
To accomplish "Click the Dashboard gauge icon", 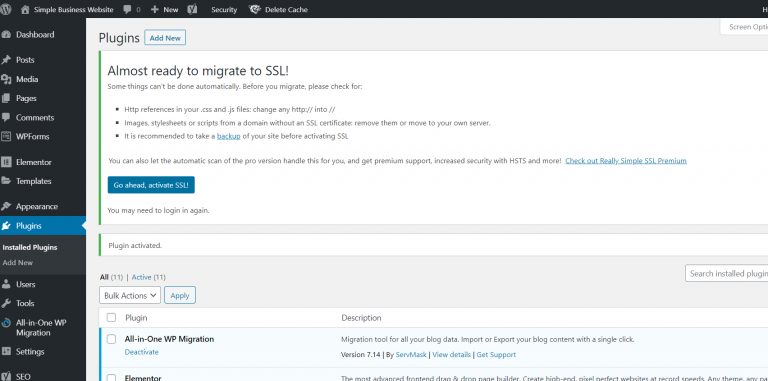I will 6,35.
